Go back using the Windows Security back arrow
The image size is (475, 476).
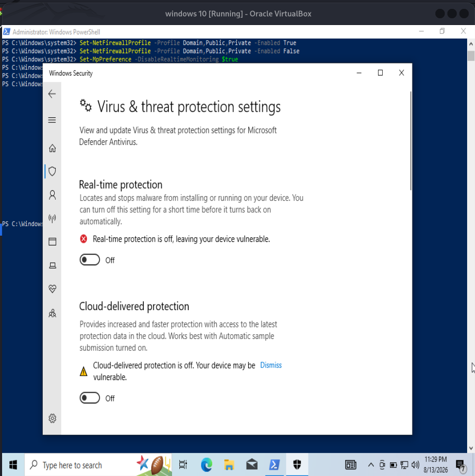point(52,94)
